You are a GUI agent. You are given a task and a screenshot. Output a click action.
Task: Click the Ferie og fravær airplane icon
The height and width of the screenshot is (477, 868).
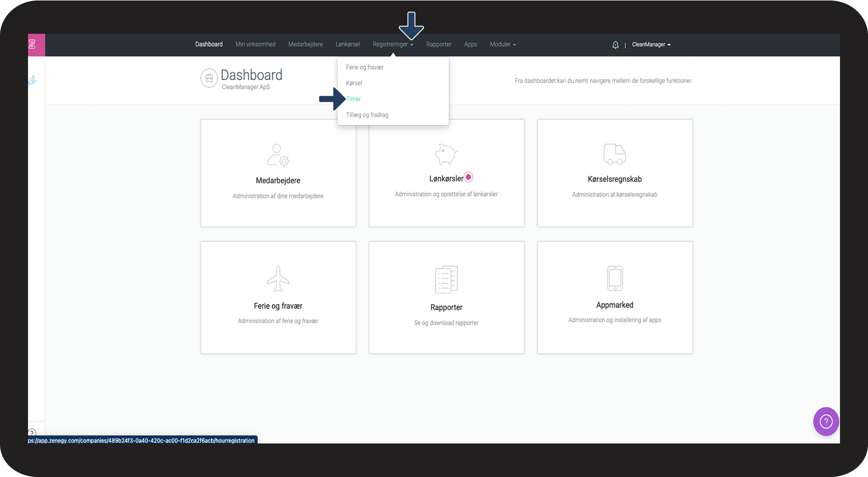pyautogui.click(x=278, y=279)
